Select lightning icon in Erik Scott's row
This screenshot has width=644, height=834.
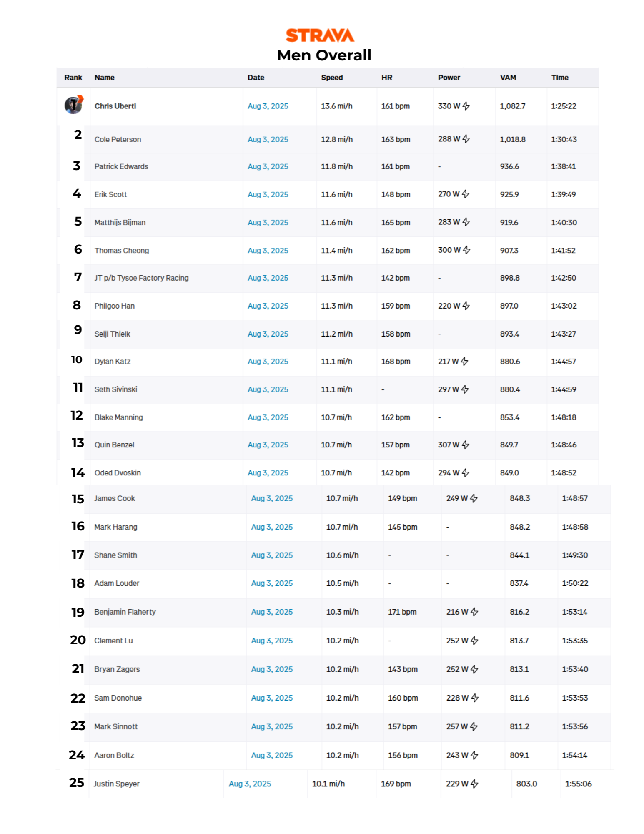point(466,194)
